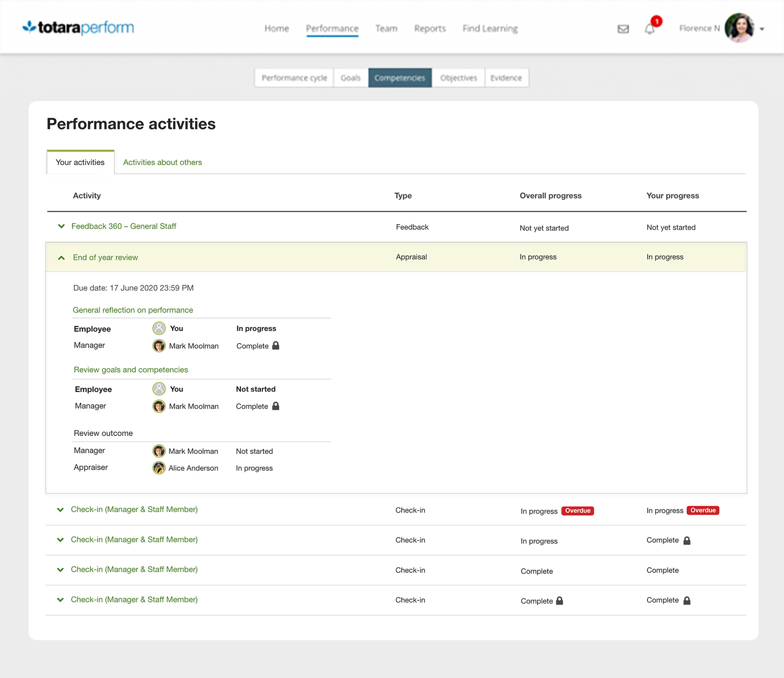Viewport: 784px width, 678px height.
Task: Click the Activity column header
Action: tap(87, 196)
